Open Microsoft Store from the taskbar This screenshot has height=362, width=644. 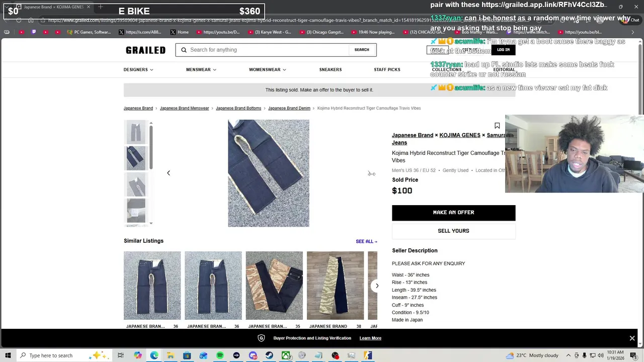(187, 355)
